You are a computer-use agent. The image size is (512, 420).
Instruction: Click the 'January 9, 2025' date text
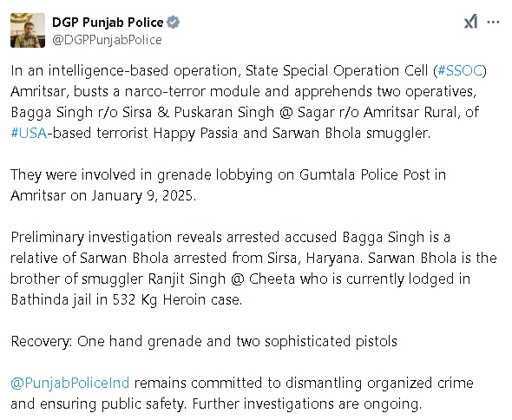tap(144, 195)
